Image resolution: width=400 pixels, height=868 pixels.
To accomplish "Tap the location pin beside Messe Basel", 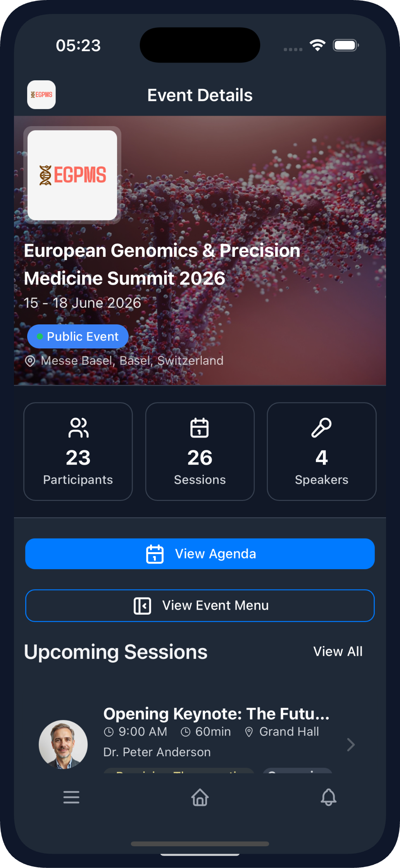I will (x=30, y=361).
